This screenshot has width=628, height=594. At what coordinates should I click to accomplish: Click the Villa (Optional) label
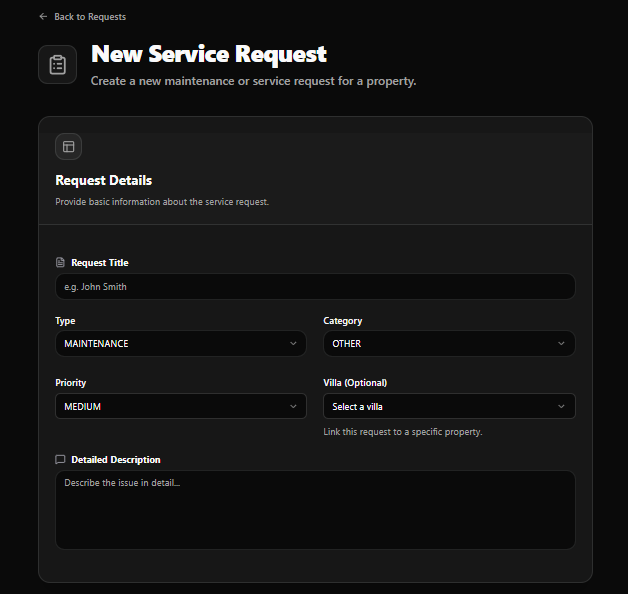point(355,383)
